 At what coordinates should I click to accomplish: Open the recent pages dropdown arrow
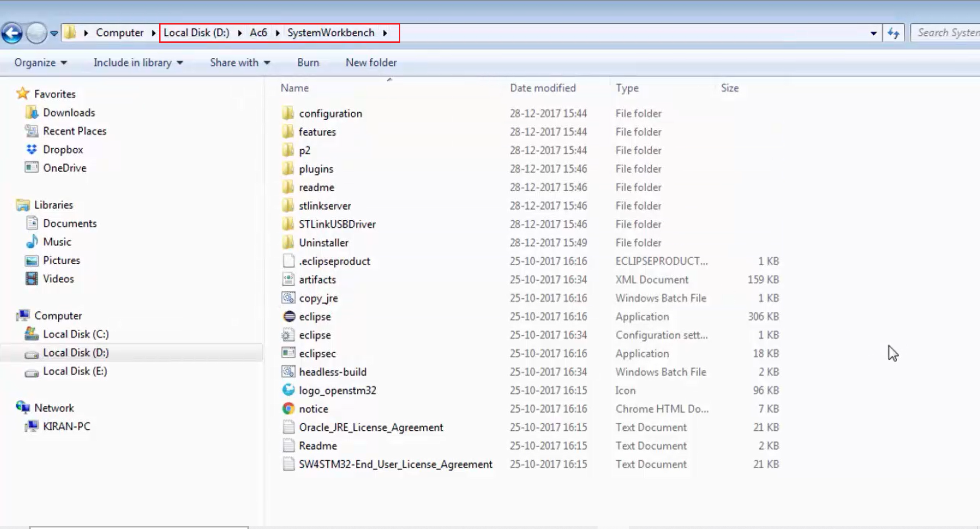54,34
